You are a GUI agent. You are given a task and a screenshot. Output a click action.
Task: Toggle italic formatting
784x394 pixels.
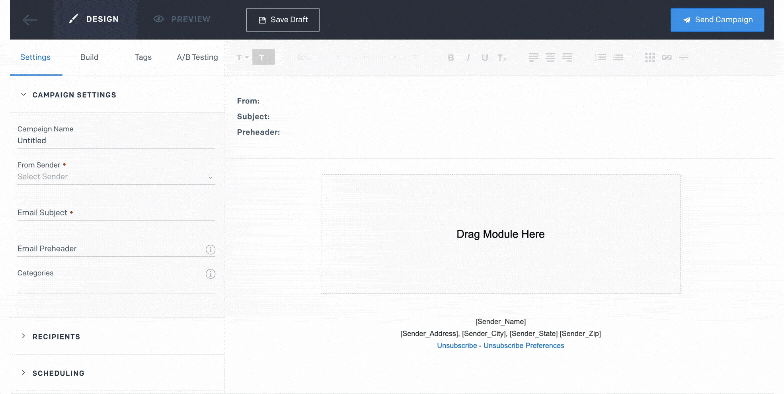click(468, 58)
